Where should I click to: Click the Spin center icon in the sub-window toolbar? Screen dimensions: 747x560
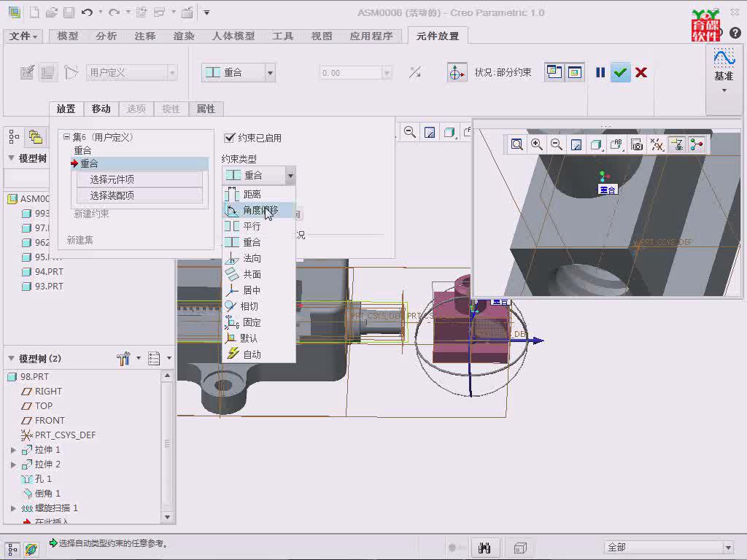(697, 144)
